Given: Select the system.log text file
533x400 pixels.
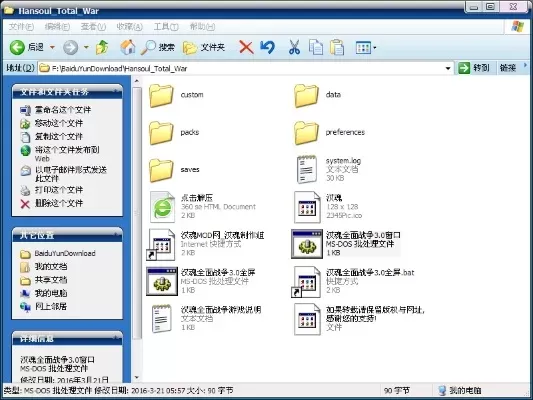Looking at the screenshot, I should tap(328, 169).
